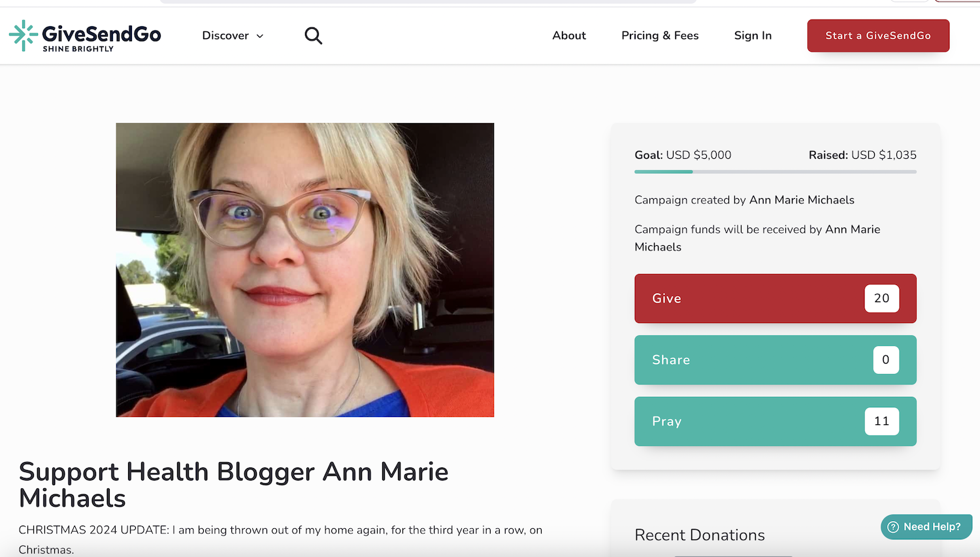This screenshot has height=557, width=980.
Task: Click the red Give button
Action: click(x=776, y=298)
